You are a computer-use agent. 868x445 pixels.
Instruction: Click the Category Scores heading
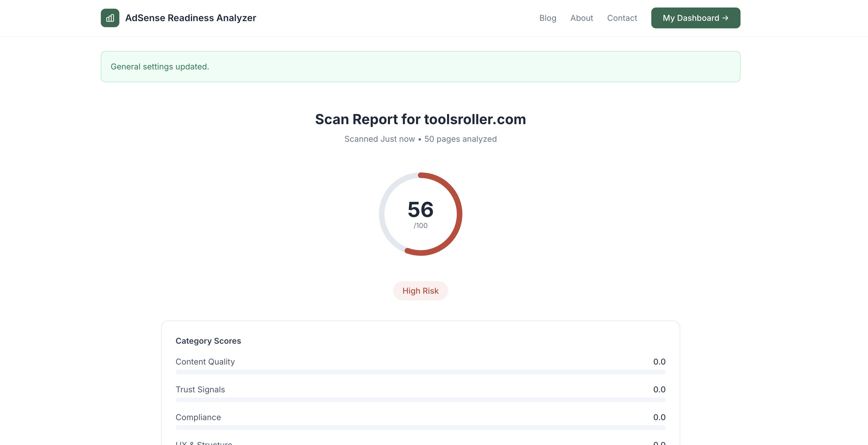[208, 341]
